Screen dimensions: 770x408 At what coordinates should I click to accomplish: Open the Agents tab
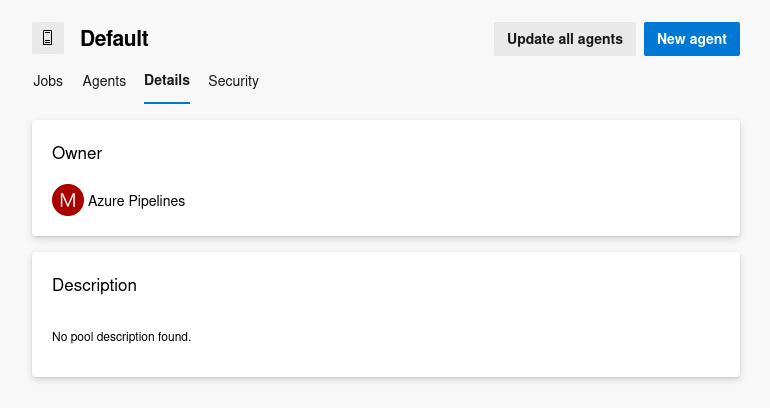(104, 81)
